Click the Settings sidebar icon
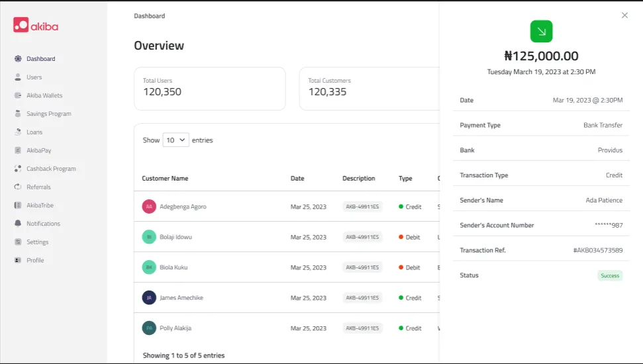 coord(18,242)
